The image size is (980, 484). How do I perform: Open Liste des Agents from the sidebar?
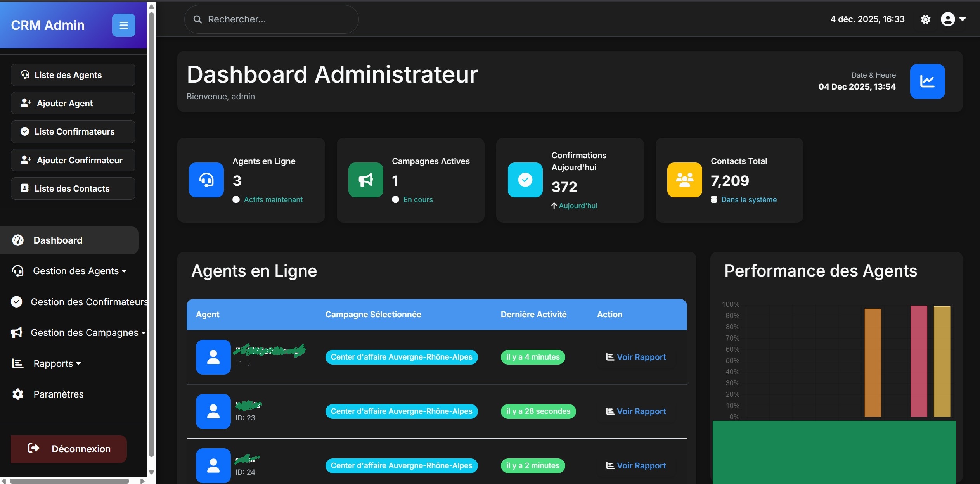[x=73, y=74]
